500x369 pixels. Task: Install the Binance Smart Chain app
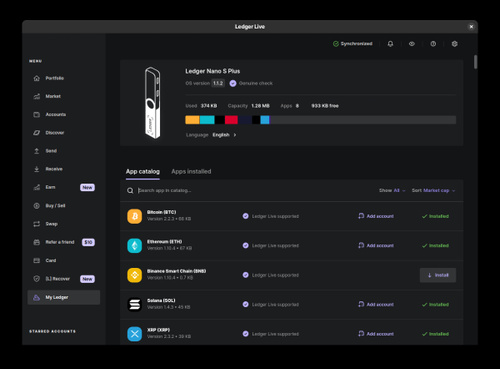pos(438,275)
